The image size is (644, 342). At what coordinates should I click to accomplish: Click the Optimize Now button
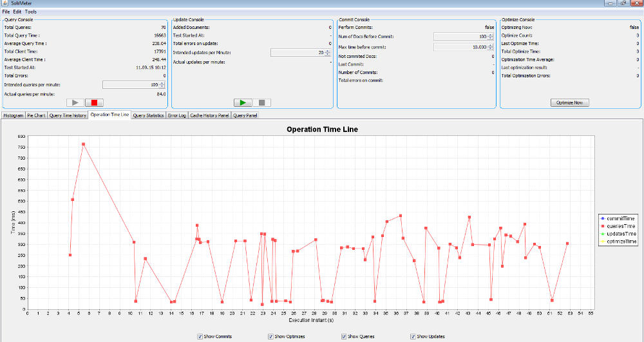coord(569,102)
